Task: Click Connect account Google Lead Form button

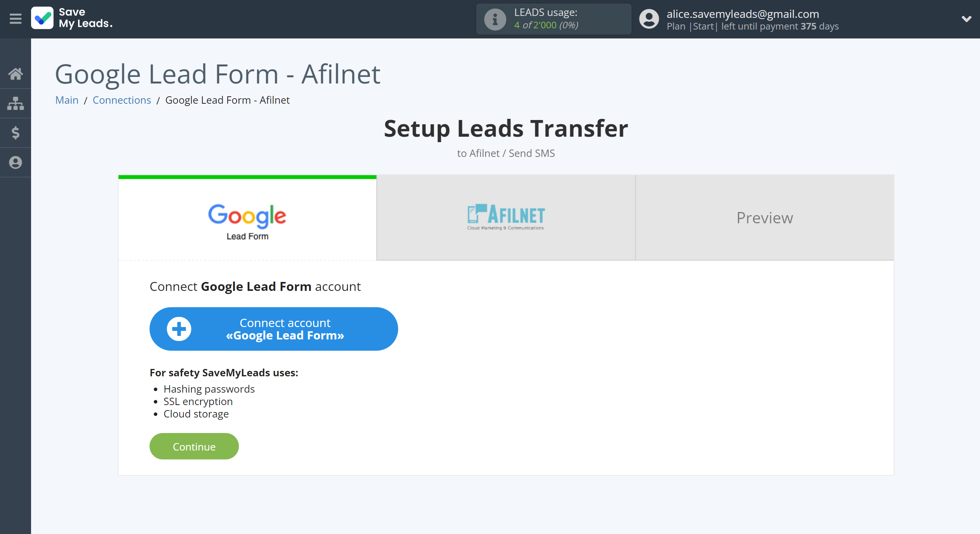Action: click(x=273, y=328)
